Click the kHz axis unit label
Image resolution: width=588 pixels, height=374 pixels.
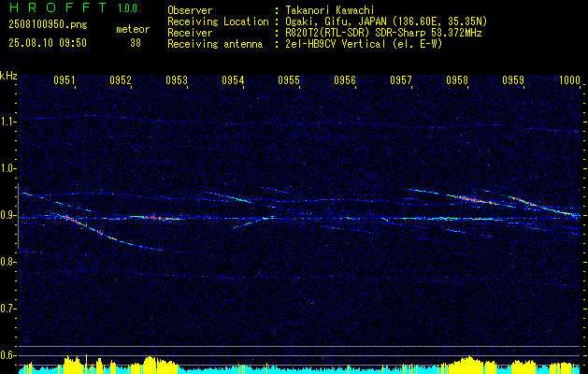pos(8,76)
